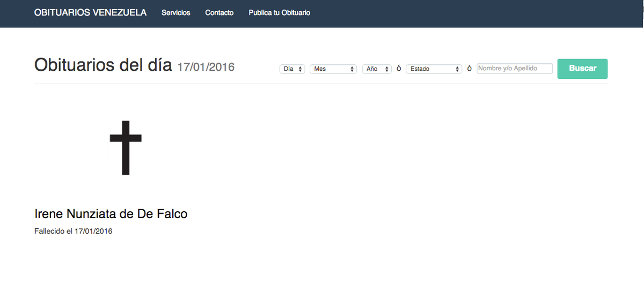644x298 pixels.
Task: Open the OBITUARIOS VENEZUELA home link
Action: point(90,12)
